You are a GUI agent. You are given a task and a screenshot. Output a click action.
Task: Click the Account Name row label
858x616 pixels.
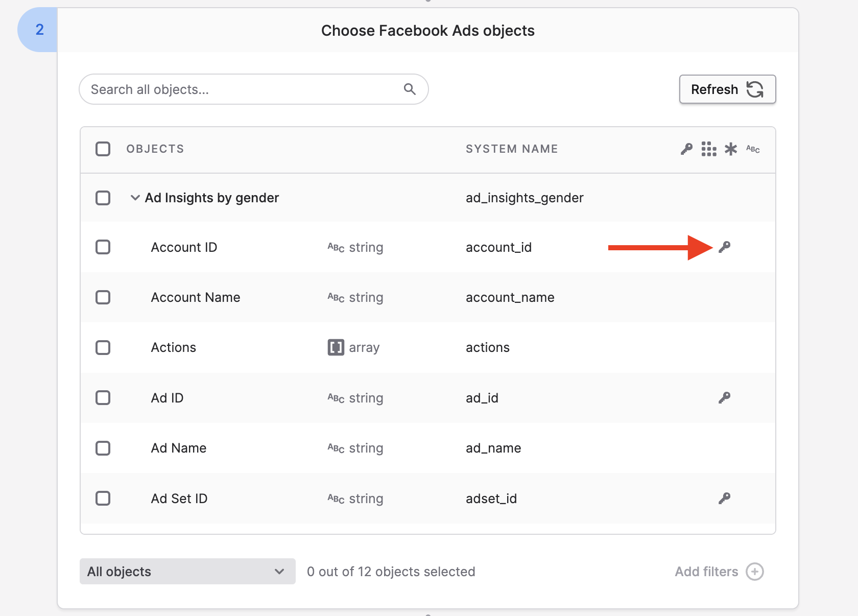pyautogui.click(x=196, y=297)
